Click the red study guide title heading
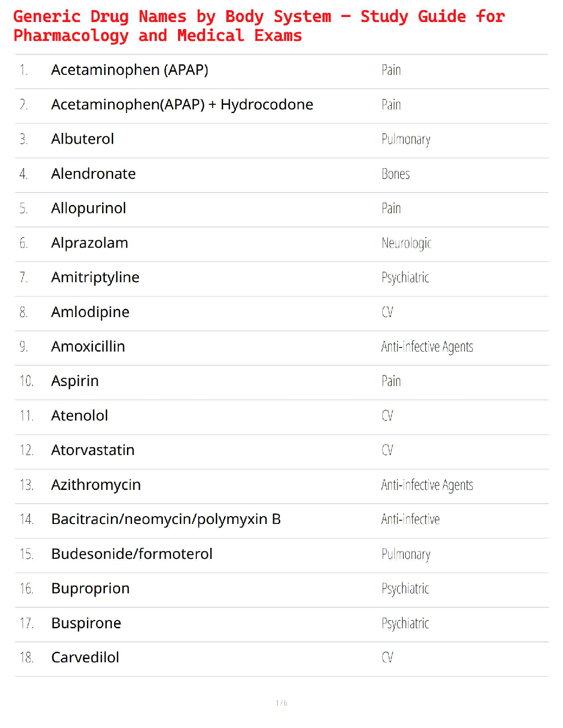Viewport: 563px width, 728px height. (259, 26)
